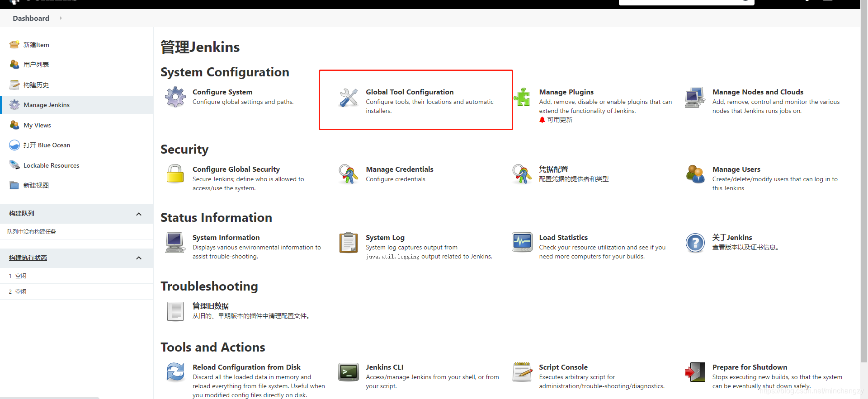Screen dimensions: 868x399
Task: Click the Prepare for Shutdown icon
Action: pyautogui.click(x=695, y=372)
